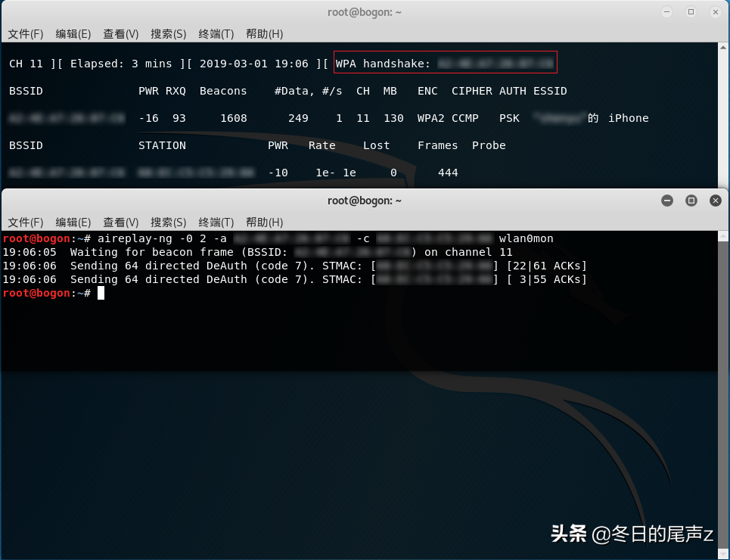Click back terminal title bar root@bogon: ~
The width and height of the screenshot is (730, 560).
pyautogui.click(x=364, y=12)
